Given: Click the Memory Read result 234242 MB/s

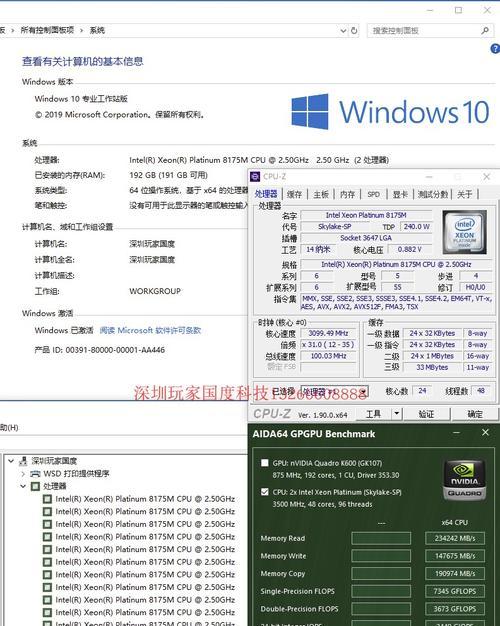Looking at the screenshot, I should click(x=455, y=538).
